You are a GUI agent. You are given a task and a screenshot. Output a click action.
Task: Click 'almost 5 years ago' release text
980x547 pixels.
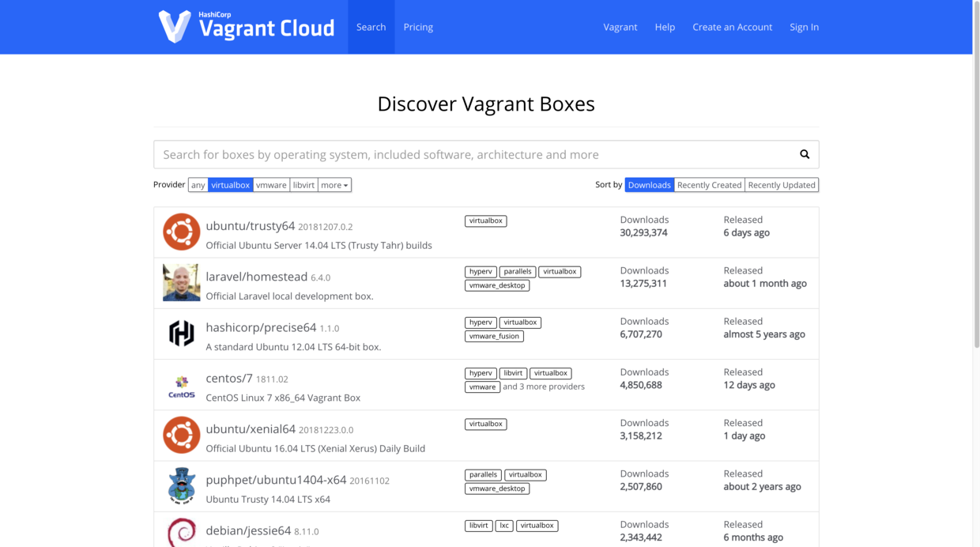coord(764,334)
